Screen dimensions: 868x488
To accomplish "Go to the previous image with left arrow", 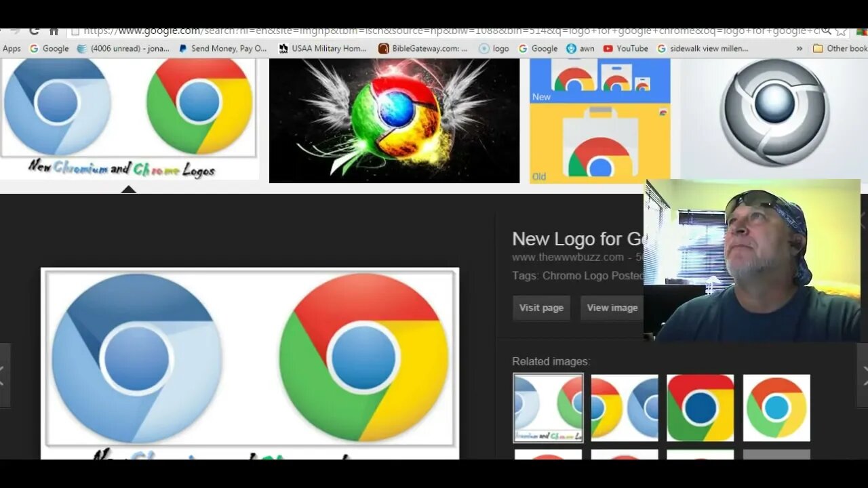I will (x=5, y=375).
